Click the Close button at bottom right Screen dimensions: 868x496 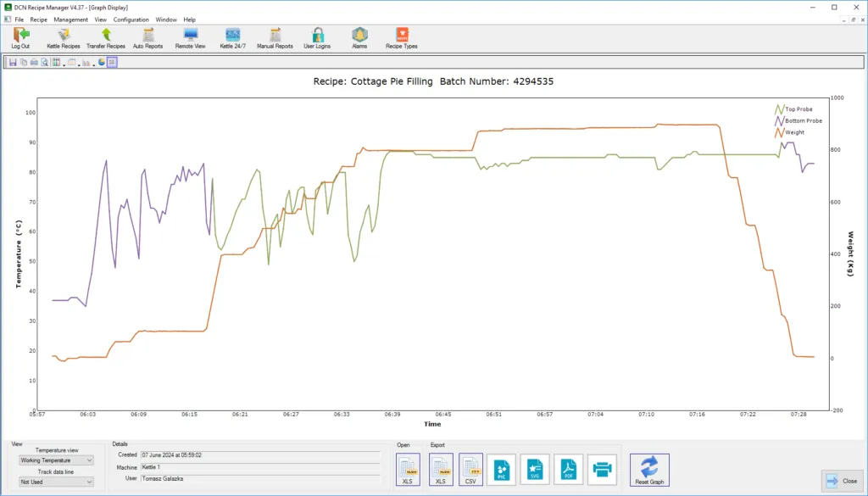(843, 481)
